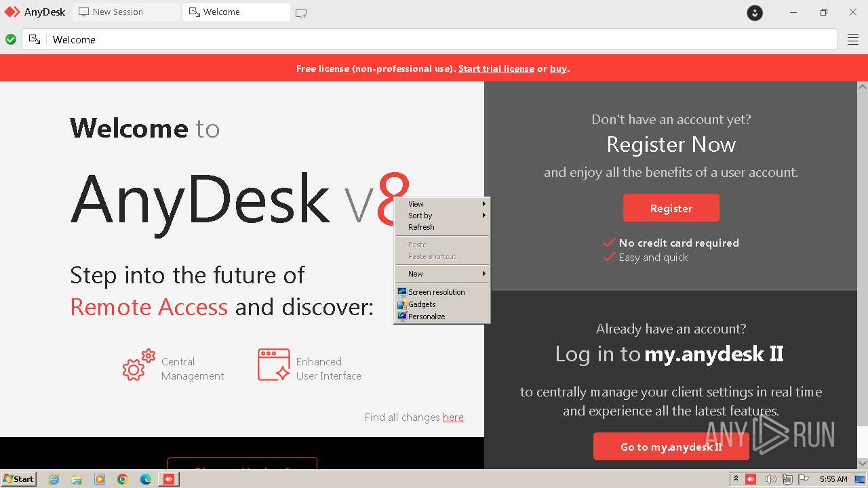Click the 5:55 AM system clock
The width and height of the screenshot is (868, 488).
coord(833,479)
